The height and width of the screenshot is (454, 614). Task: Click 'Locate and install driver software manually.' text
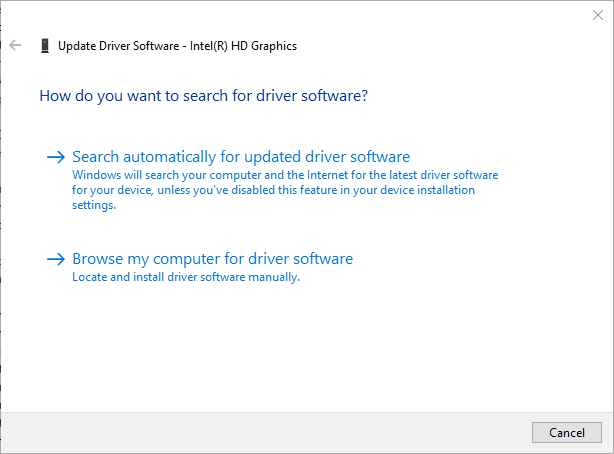(186, 277)
